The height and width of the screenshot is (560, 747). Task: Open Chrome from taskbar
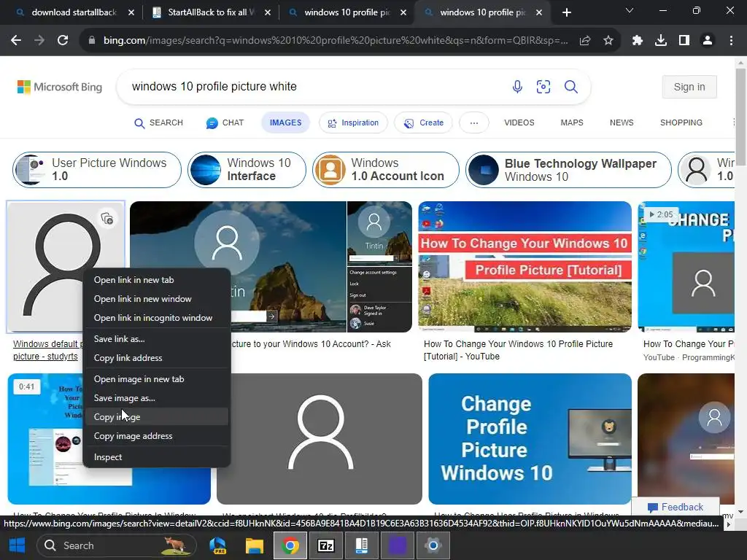click(290, 545)
